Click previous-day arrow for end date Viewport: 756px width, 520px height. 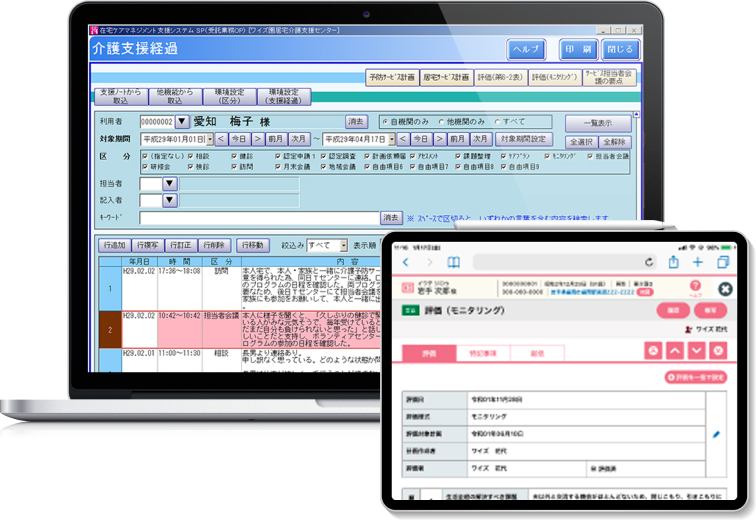[403, 139]
